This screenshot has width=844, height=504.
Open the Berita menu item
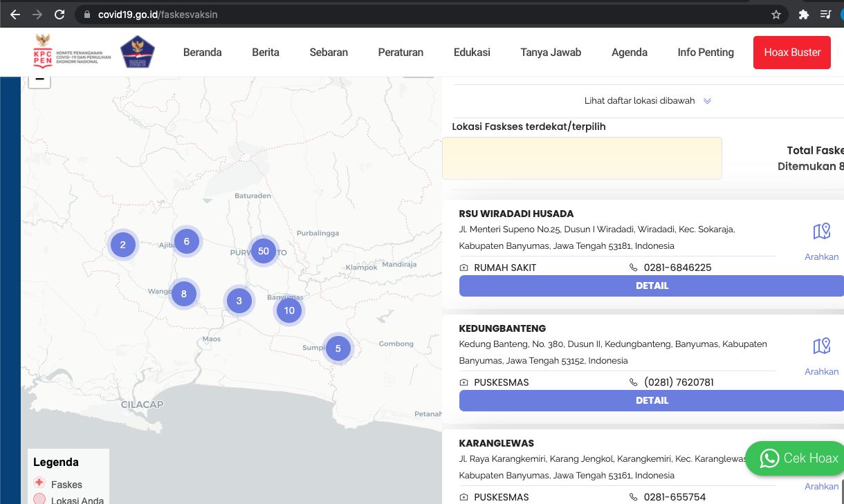(x=266, y=52)
